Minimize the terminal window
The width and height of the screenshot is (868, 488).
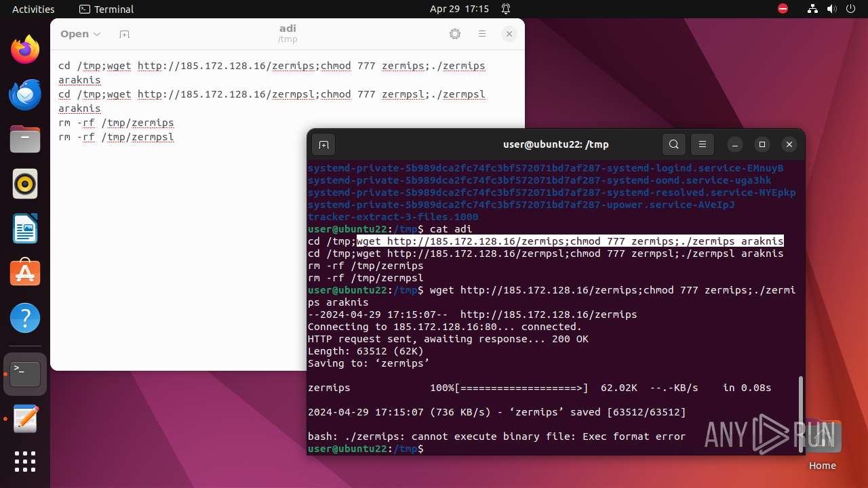(735, 144)
